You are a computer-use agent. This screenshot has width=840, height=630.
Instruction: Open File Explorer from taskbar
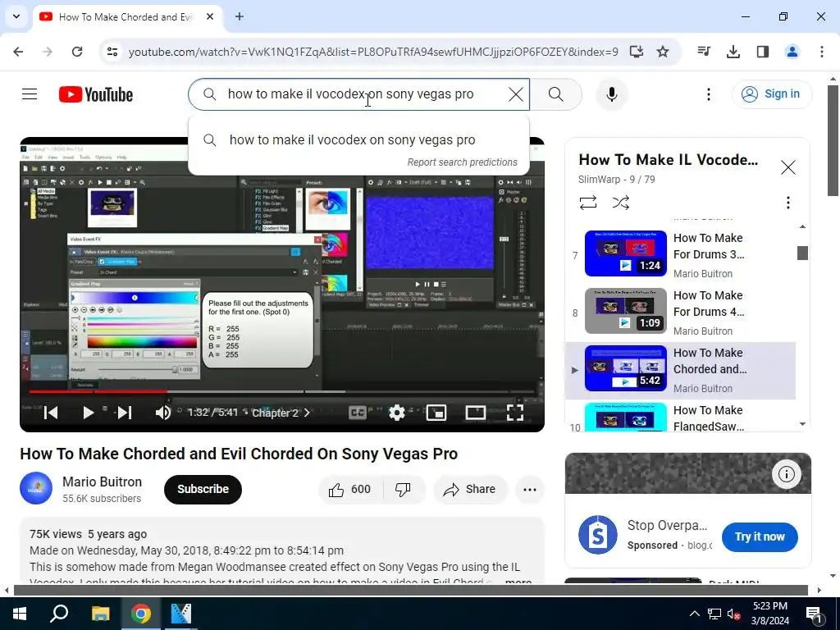100,614
